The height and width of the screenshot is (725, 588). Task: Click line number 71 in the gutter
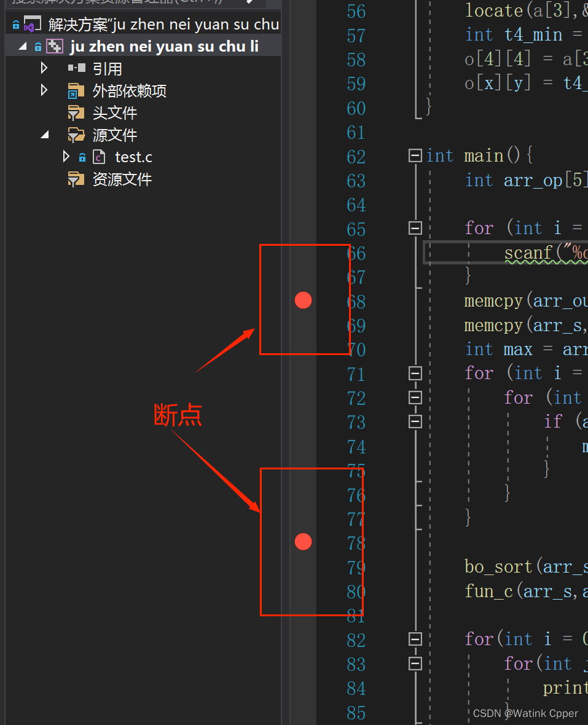click(356, 375)
